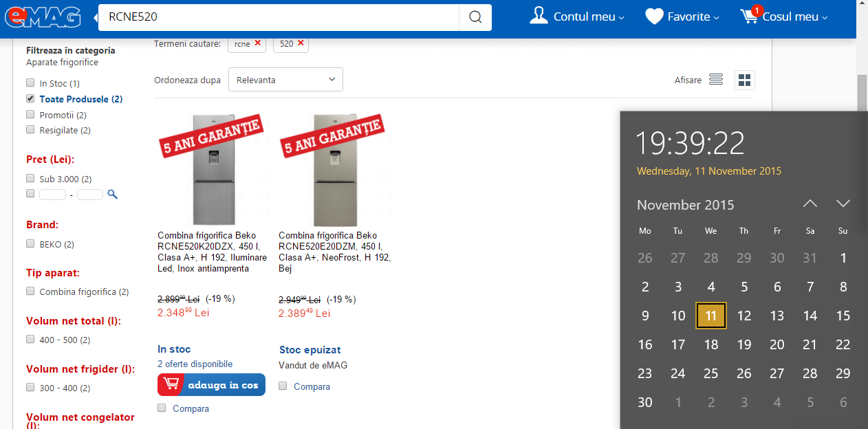Click the Vandut de eMAG text
Screen dimensions: 868x429
tap(313, 365)
